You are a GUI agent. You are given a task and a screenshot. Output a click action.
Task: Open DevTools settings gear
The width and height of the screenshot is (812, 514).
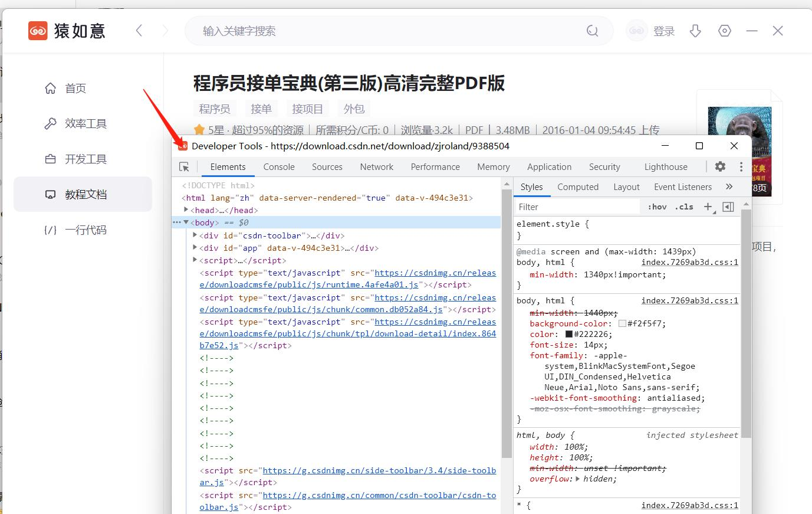(x=720, y=167)
